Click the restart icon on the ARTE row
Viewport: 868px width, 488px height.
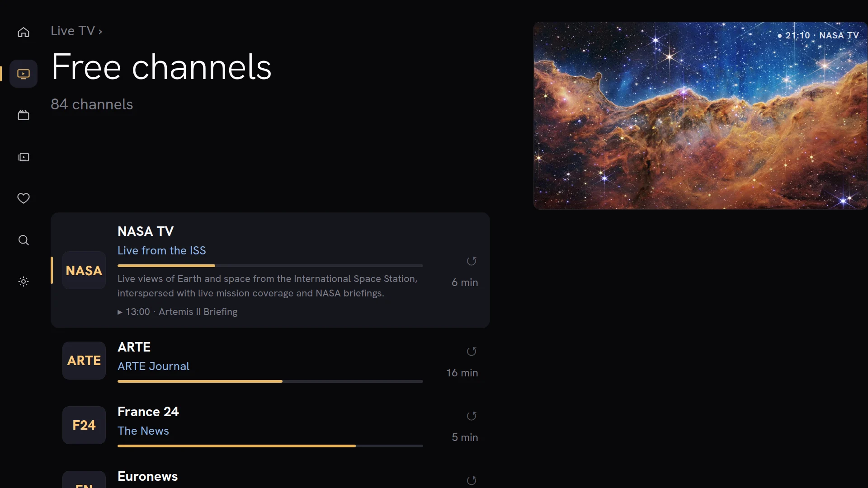point(472,352)
